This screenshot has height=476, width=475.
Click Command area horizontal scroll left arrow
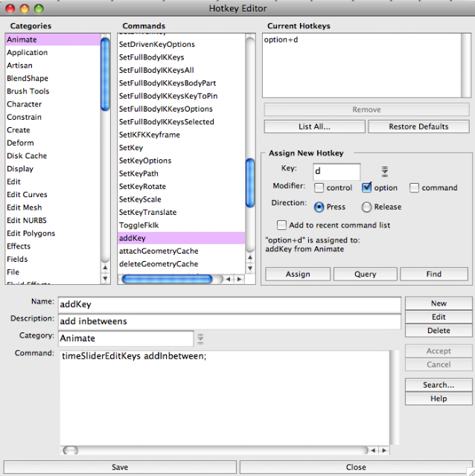point(373,451)
